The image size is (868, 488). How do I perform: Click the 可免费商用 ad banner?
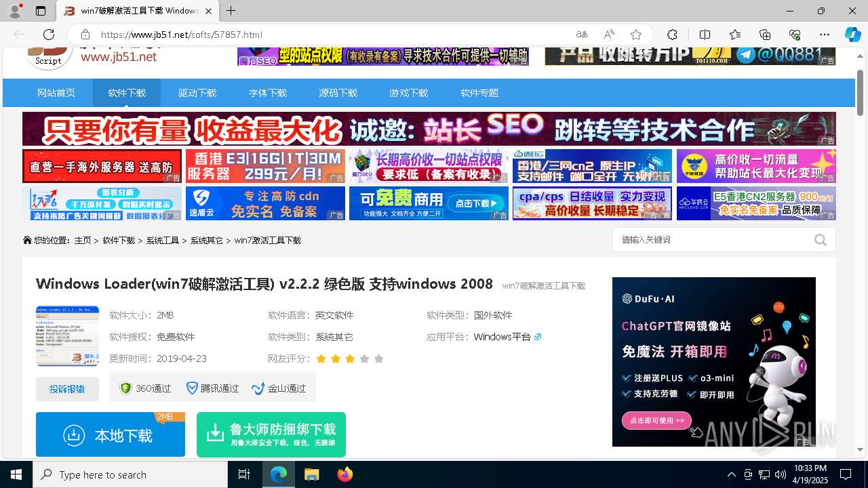pyautogui.click(x=429, y=203)
